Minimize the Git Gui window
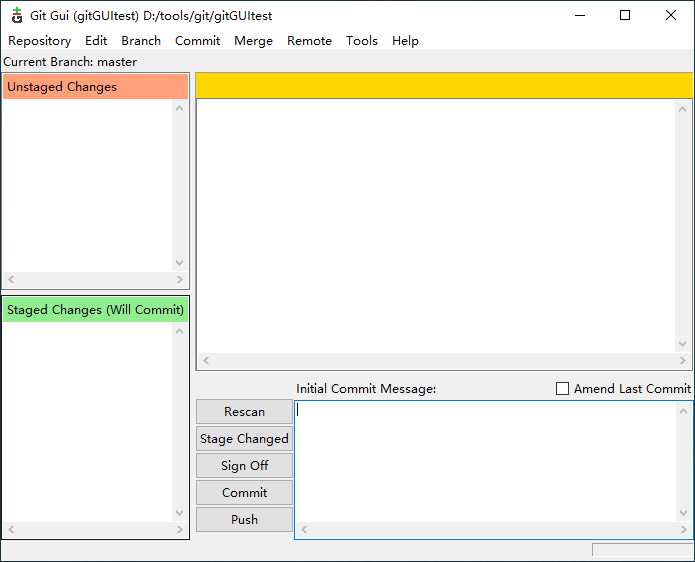 coord(580,16)
